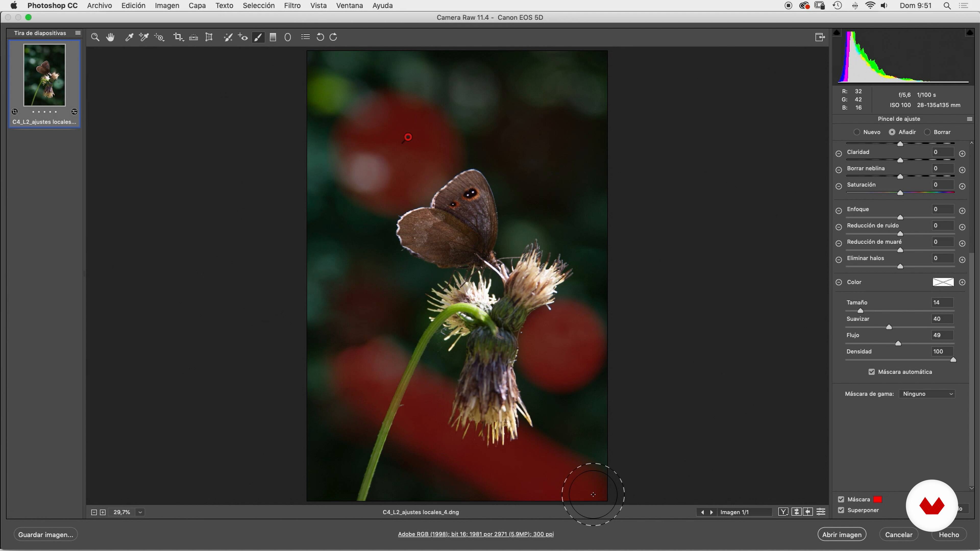Toggle full screen mode icon
The width and height of the screenshot is (980, 551).
(820, 37)
